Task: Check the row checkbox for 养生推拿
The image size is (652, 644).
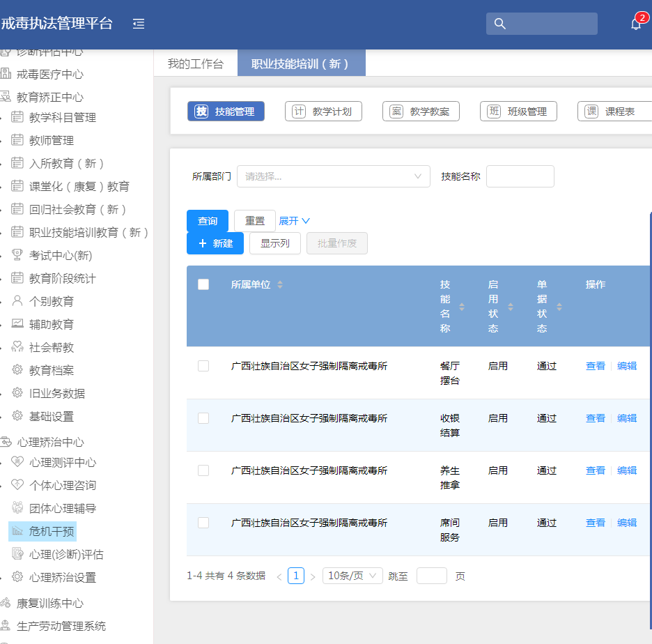Action: pos(203,470)
